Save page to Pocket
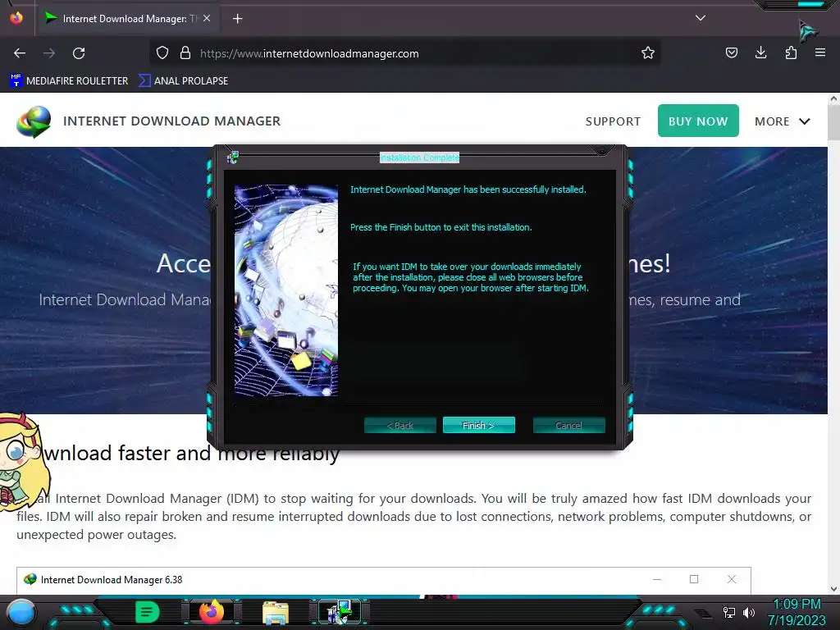 click(x=731, y=53)
